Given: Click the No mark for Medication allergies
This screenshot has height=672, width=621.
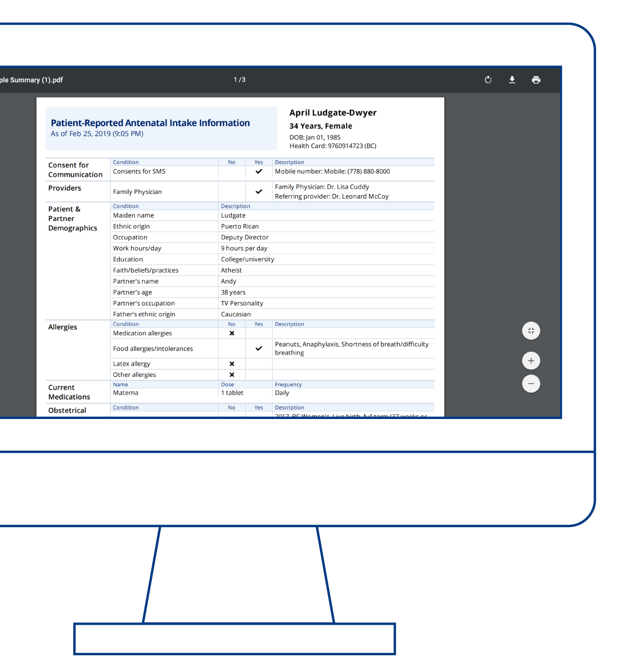Looking at the screenshot, I should click(232, 333).
